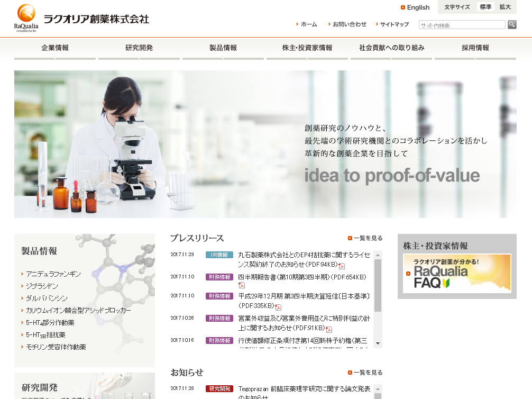This screenshot has width=532, height=399.
Task: Switch the site to English
Action: click(x=415, y=7)
